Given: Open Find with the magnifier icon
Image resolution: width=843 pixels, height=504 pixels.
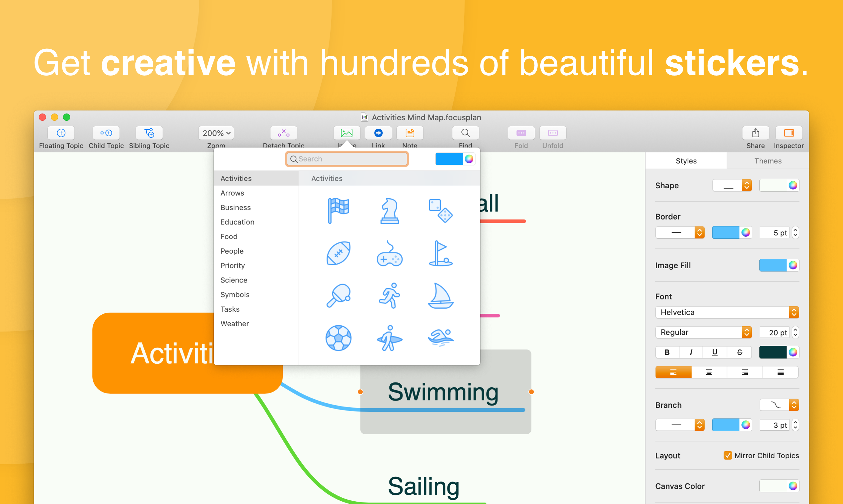Looking at the screenshot, I should 466,133.
